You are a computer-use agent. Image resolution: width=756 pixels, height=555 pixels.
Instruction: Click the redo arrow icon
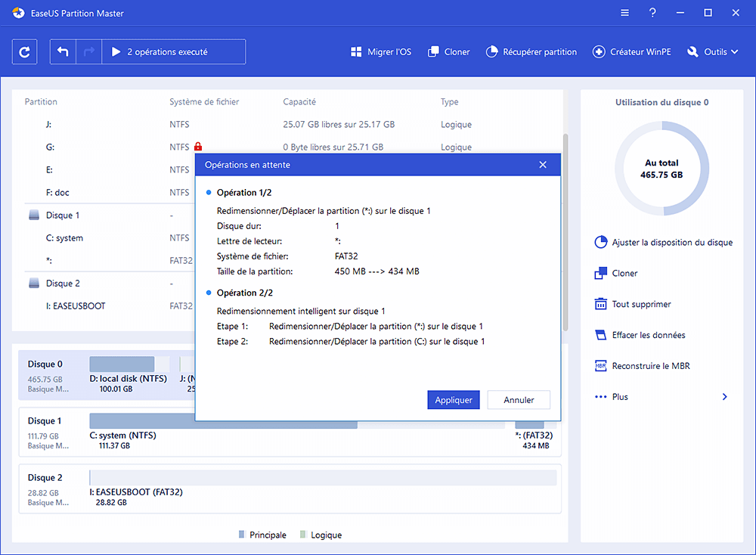[x=88, y=51]
